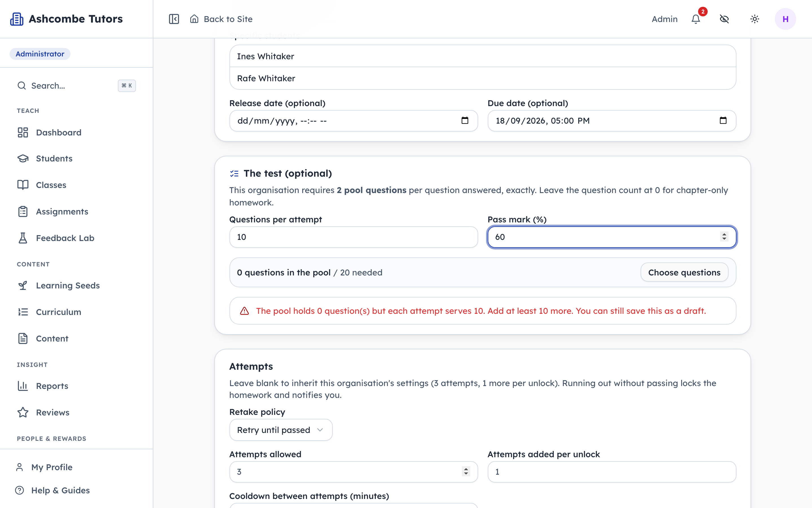
Task: Open Release date calendar picker
Action: 465,120
